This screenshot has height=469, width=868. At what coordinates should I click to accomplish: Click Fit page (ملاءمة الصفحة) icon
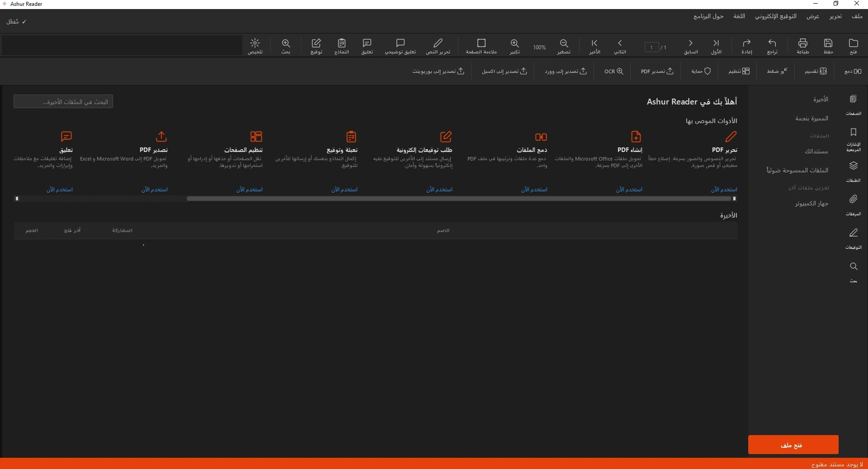tap(481, 43)
